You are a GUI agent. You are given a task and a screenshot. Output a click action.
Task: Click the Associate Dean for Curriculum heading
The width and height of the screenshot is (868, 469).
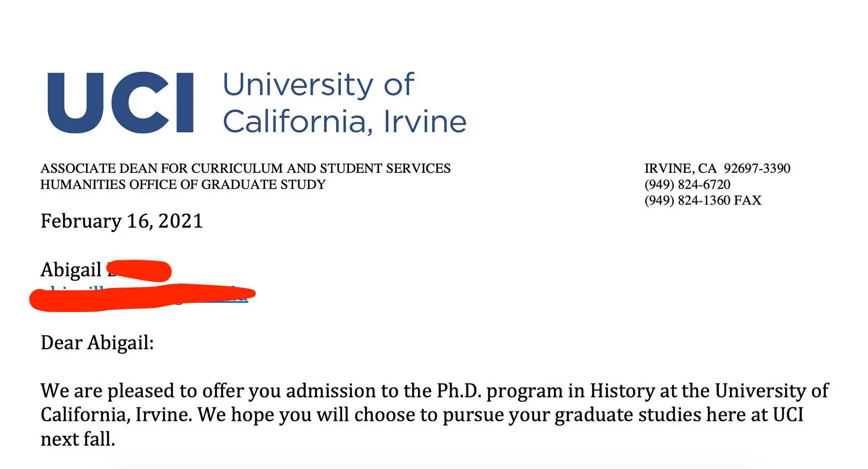coord(245,169)
